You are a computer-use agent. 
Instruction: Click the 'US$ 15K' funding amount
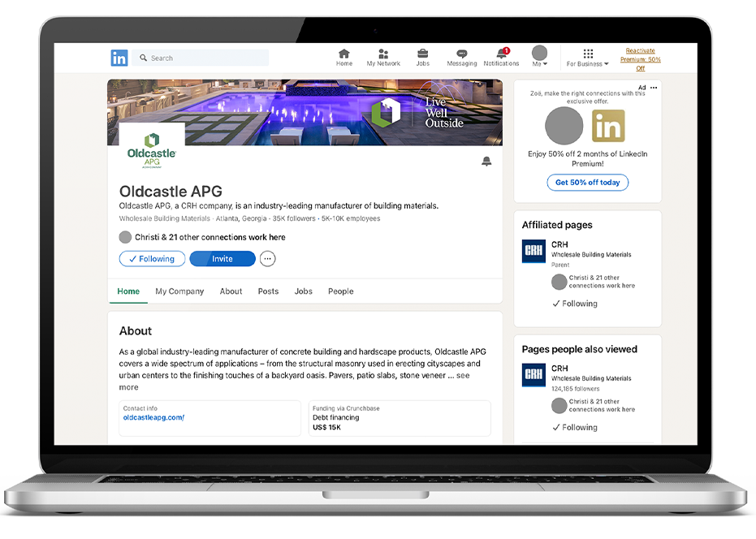[326, 428]
